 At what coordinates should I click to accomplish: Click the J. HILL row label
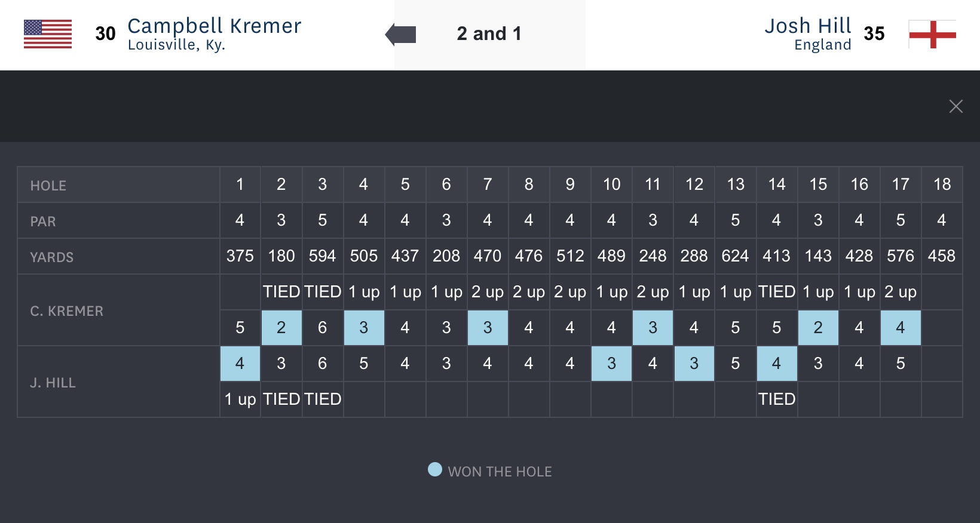click(x=53, y=383)
